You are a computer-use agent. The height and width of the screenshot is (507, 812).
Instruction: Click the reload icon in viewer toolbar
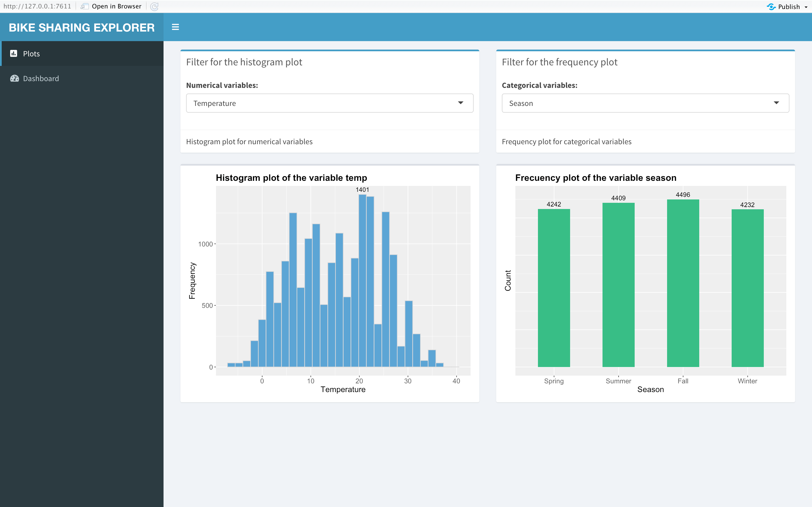(154, 6)
